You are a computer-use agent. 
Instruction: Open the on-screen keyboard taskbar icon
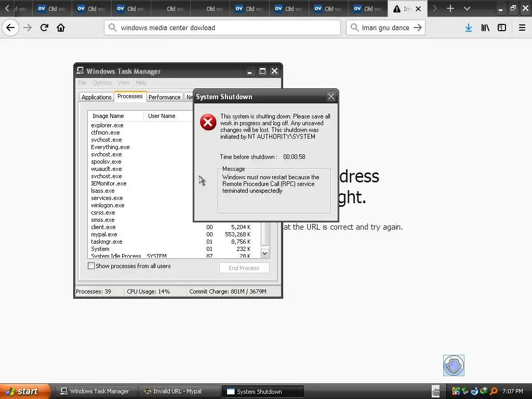click(436, 391)
